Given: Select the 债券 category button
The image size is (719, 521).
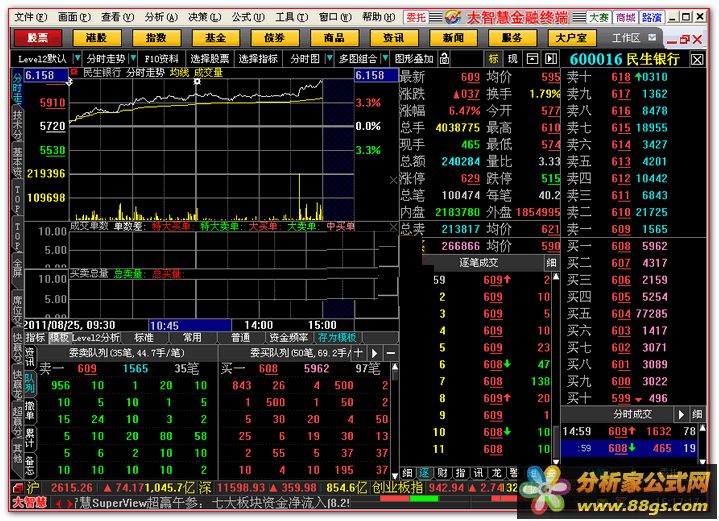Looking at the screenshot, I should click(x=275, y=38).
